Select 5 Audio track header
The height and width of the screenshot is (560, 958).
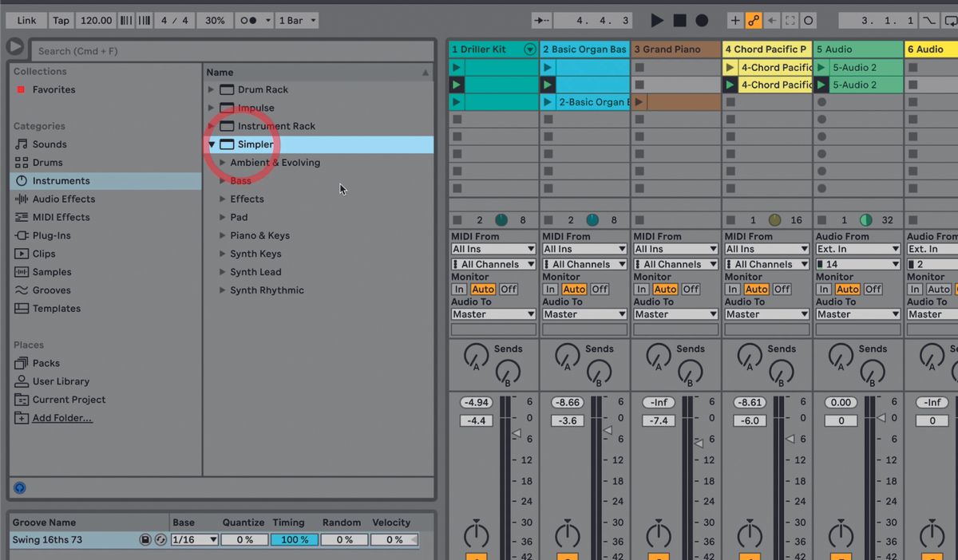pos(857,49)
